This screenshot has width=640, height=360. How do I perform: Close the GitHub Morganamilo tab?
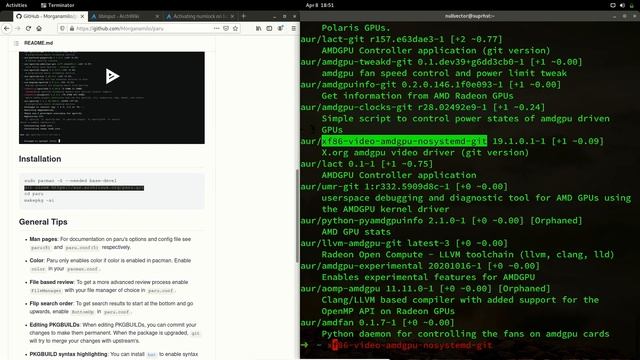coord(82,16)
